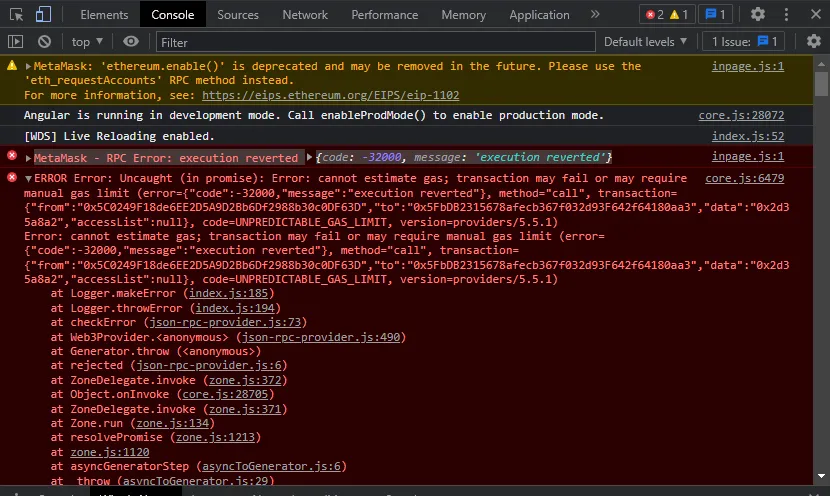
Task: Open json-rpc-provider.js:490 link
Action: [x=321, y=337]
